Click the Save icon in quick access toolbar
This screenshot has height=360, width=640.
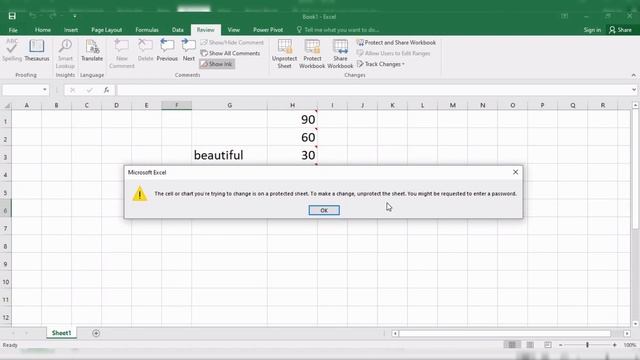12,16
